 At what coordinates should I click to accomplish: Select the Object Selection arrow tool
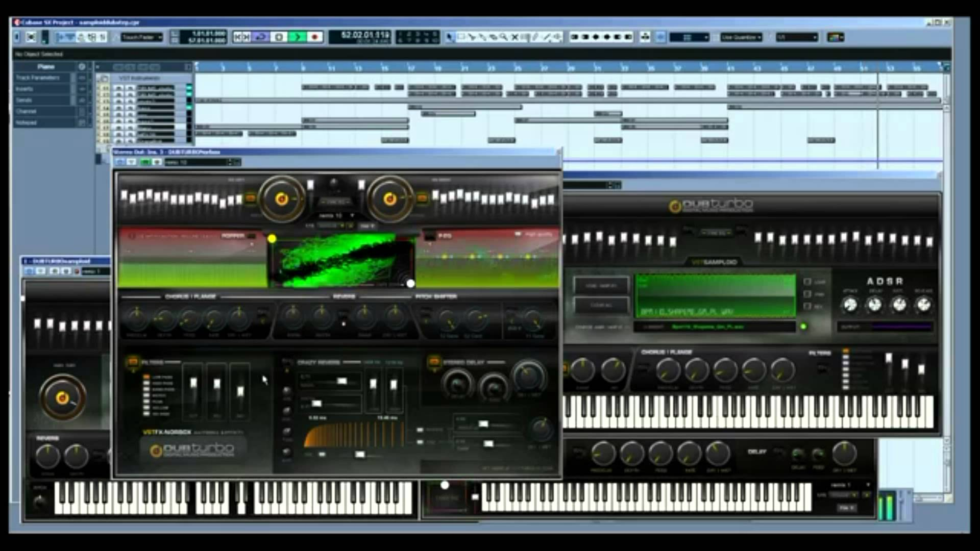(x=450, y=37)
